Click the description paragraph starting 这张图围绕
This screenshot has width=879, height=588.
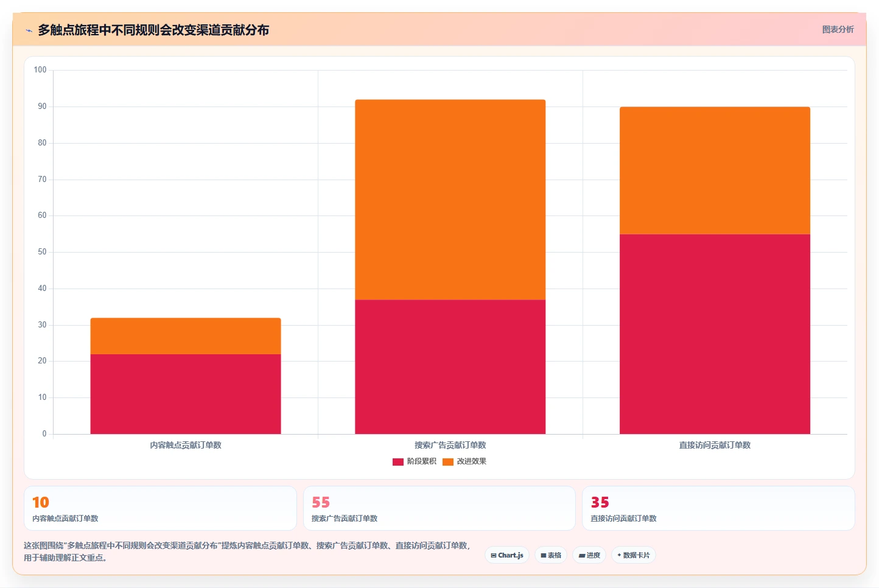coord(248,551)
